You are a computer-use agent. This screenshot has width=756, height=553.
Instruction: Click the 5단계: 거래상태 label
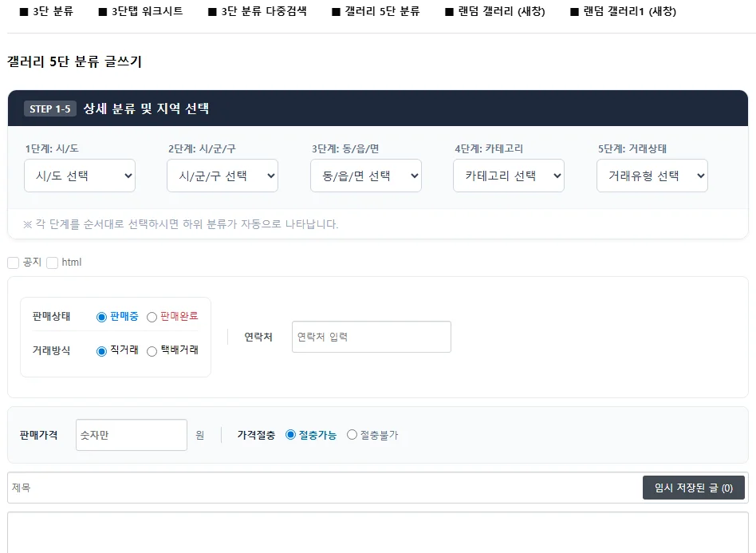pyautogui.click(x=632, y=148)
